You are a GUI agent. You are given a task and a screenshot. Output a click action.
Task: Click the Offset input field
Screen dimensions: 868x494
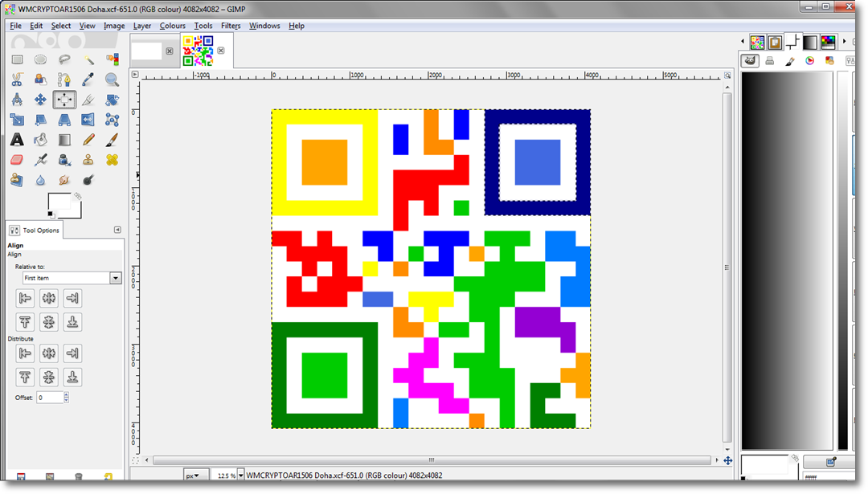[50, 397]
